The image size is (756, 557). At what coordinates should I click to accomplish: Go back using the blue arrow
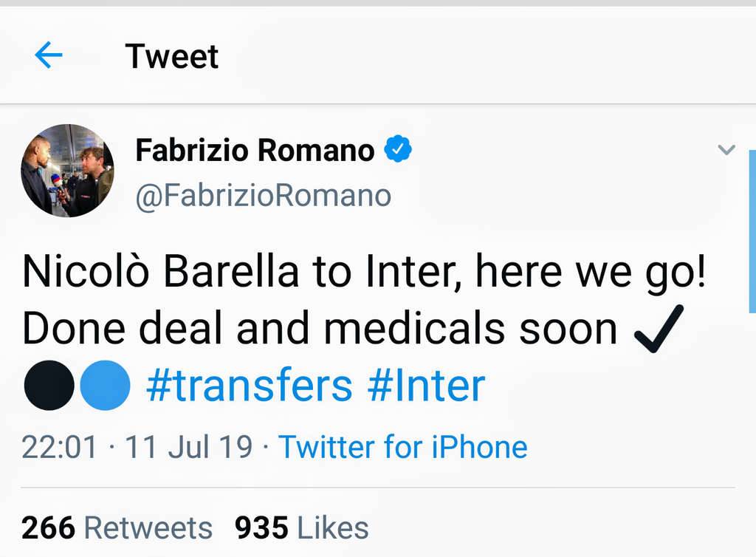pyautogui.click(x=49, y=55)
